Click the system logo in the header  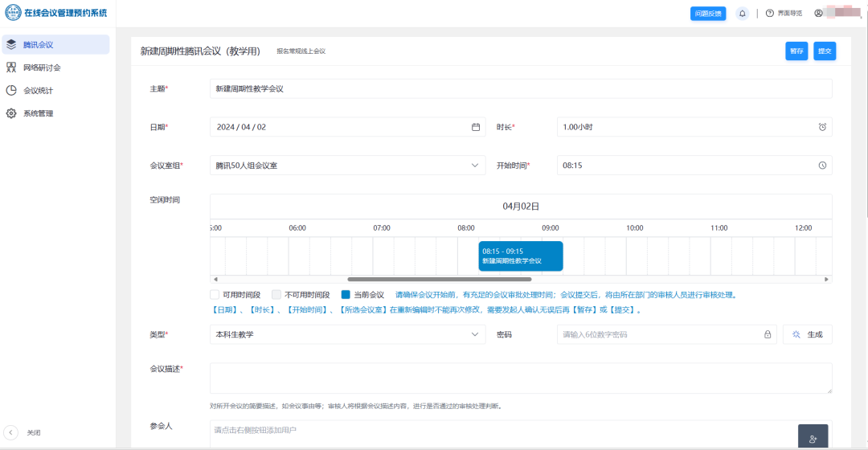click(x=14, y=13)
